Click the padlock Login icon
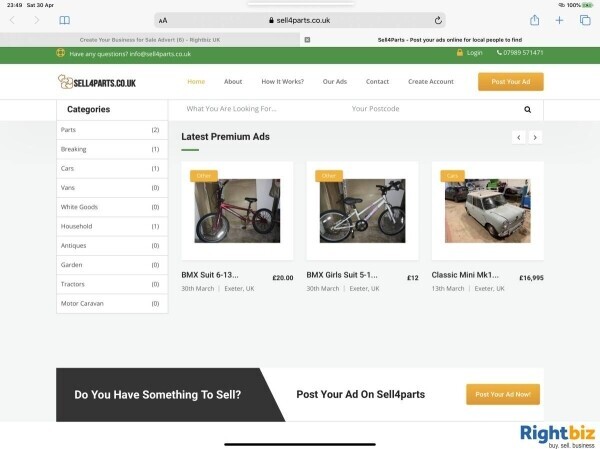The image size is (600, 449). (x=460, y=52)
